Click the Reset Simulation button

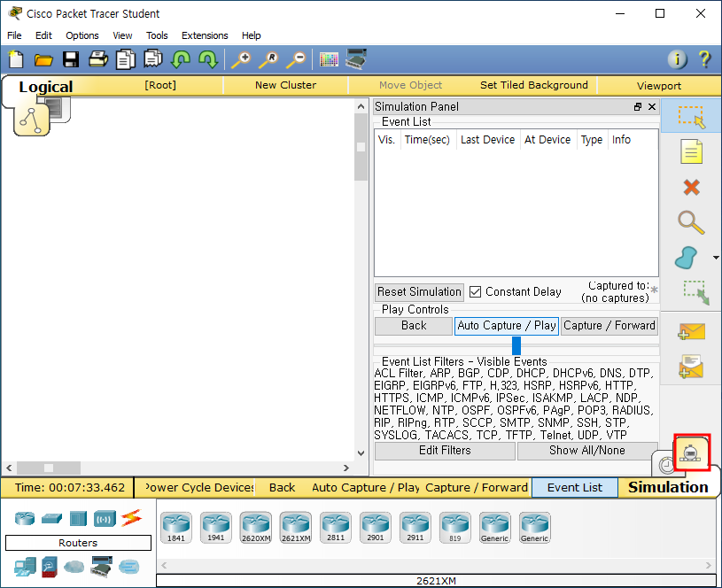[x=419, y=292]
